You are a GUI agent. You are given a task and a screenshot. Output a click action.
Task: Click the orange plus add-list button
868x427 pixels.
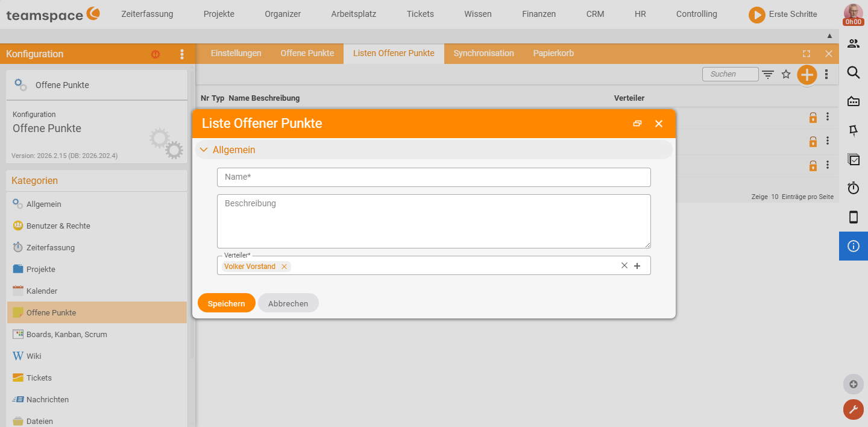point(807,75)
